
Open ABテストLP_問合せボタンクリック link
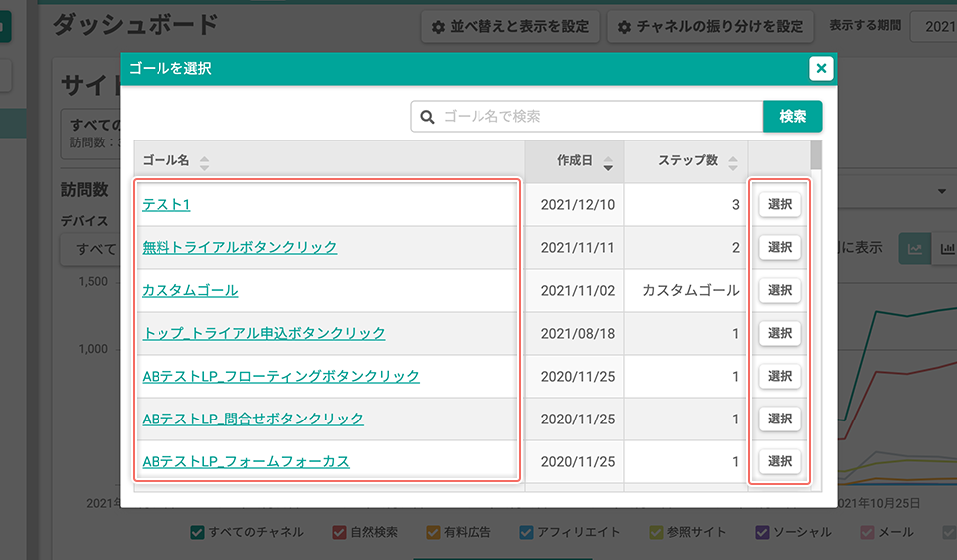pos(252,419)
